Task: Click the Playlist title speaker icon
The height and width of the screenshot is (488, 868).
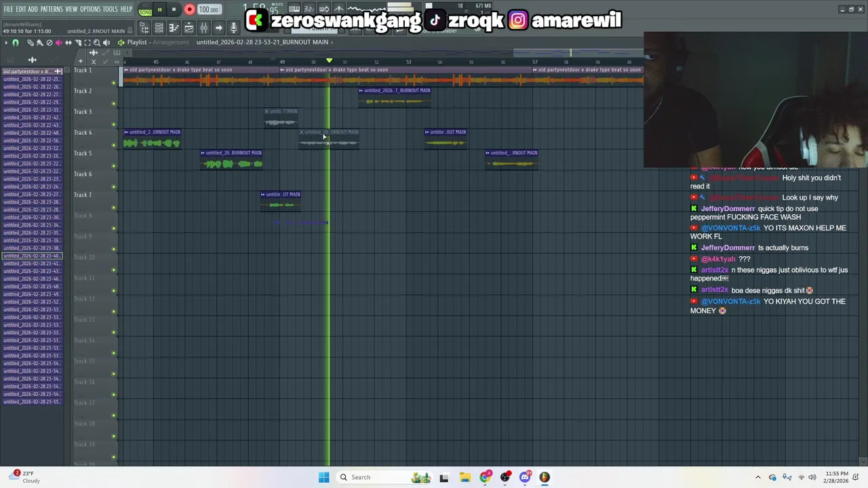Action: (x=121, y=43)
